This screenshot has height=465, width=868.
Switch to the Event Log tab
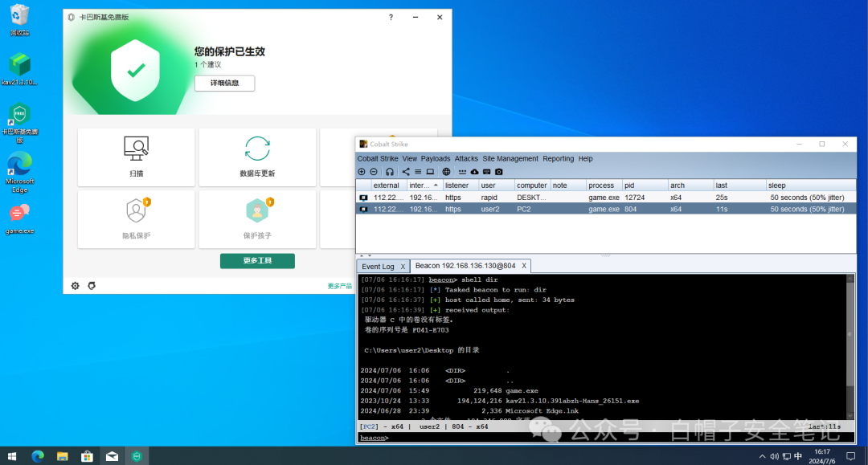[378, 267]
